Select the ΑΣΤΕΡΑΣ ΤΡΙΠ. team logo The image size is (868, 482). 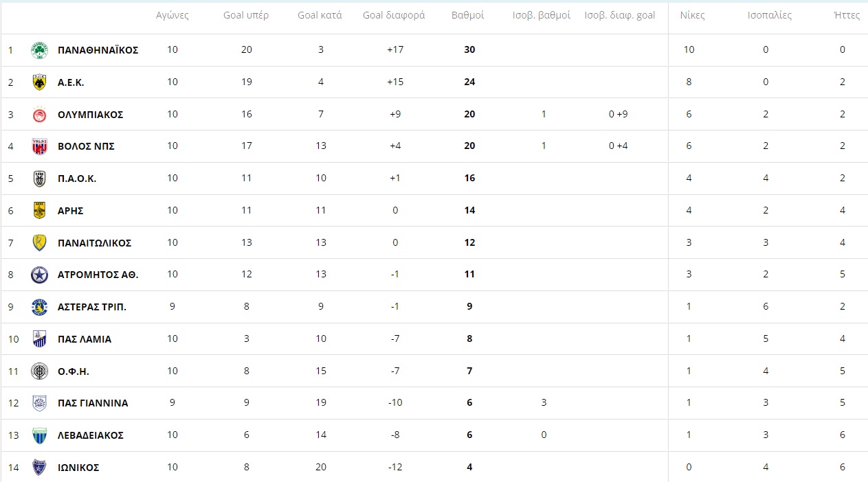tap(40, 307)
